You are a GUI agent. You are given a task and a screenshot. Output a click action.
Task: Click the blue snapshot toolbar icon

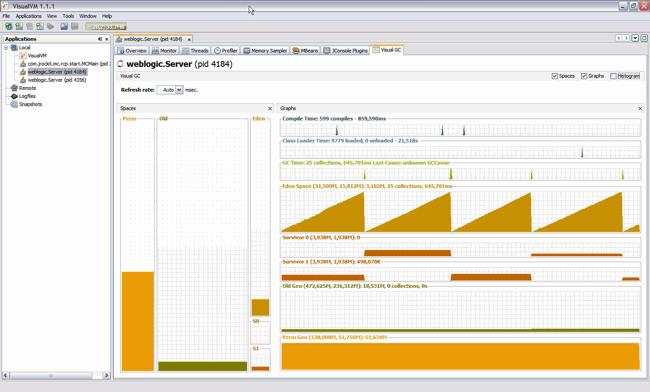pyautogui.click(x=64, y=27)
